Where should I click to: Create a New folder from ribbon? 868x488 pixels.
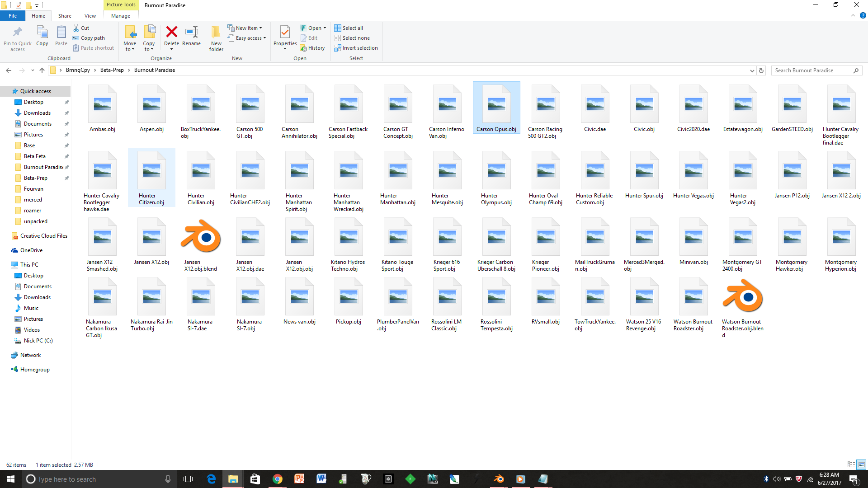(x=216, y=38)
